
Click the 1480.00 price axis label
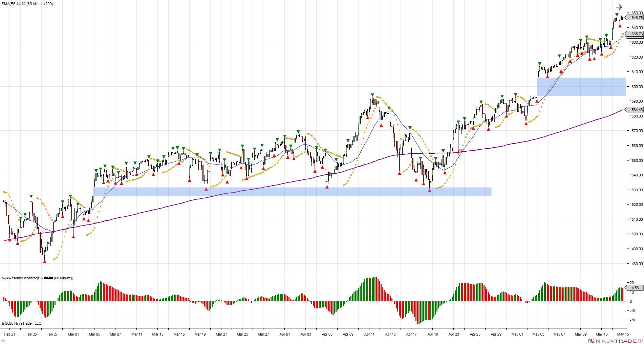pyautogui.click(x=636, y=264)
